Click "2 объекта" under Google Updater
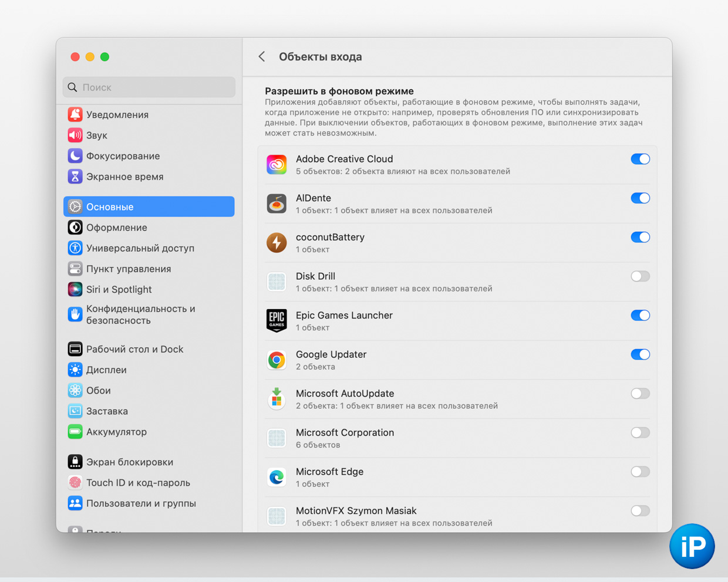Screen dimensions: 728x582 [x=316, y=367]
